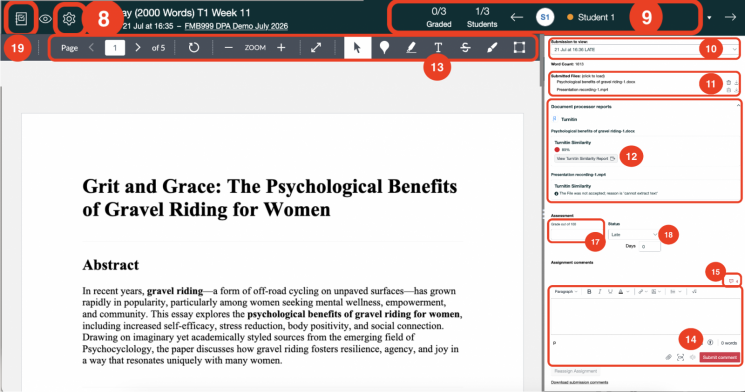The image size is (745, 392).
Task: Click the S1 student avatar
Action: (545, 18)
